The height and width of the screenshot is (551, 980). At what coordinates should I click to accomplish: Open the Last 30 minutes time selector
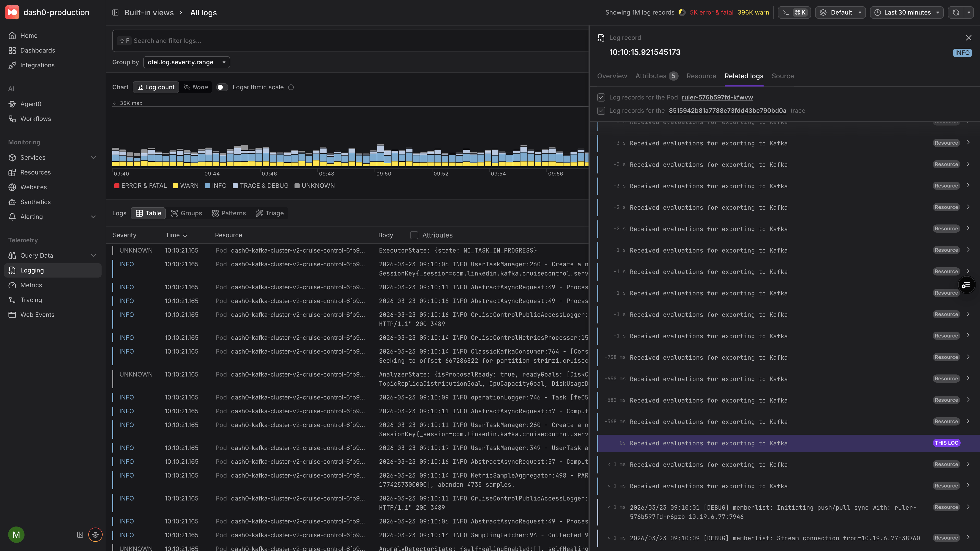click(906, 12)
